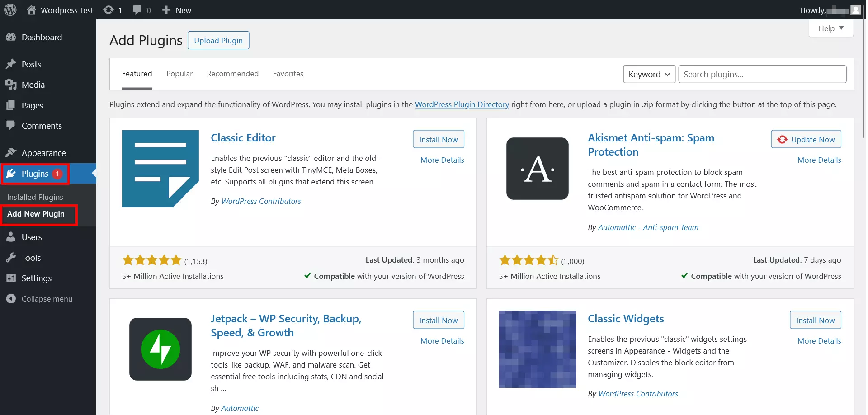
Task: Switch to the Featured tab
Action: click(137, 74)
